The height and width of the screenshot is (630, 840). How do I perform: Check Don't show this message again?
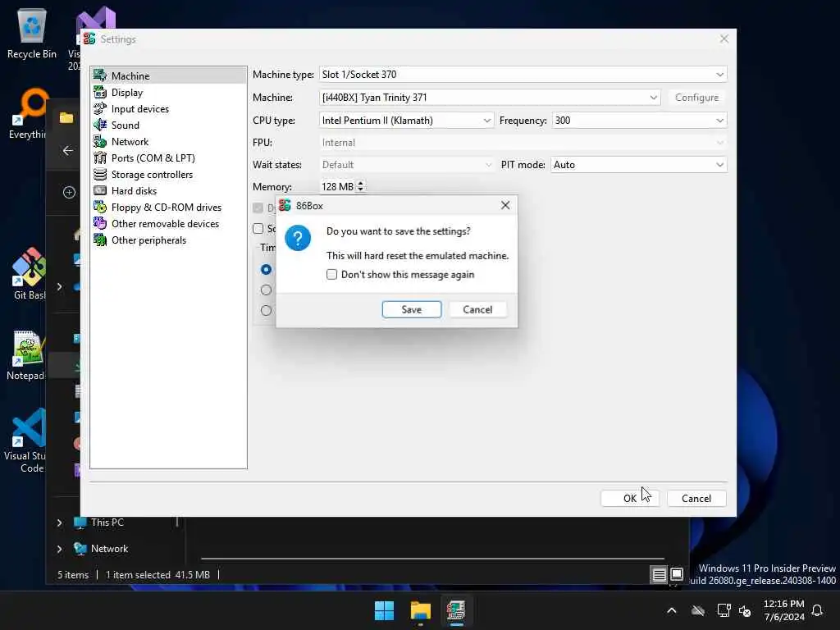[x=331, y=274]
